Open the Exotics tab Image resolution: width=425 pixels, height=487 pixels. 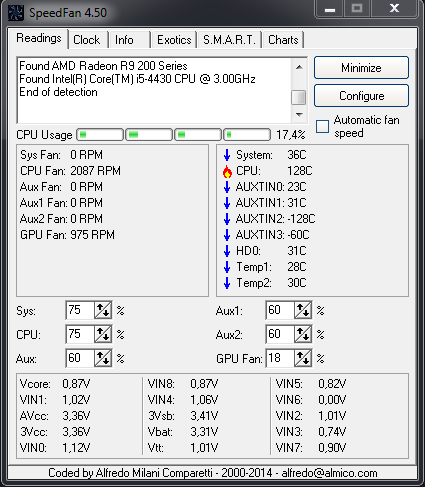click(x=174, y=40)
